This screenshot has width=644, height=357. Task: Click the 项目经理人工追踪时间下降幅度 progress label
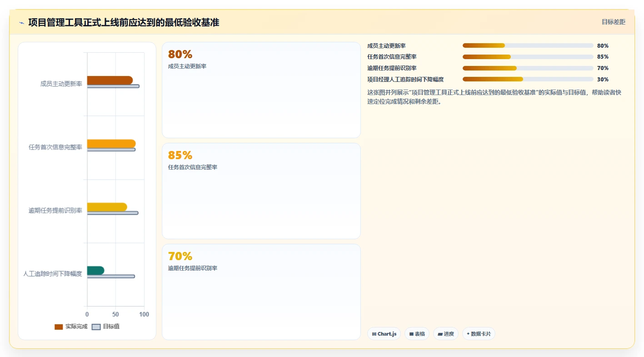[x=405, y=79]
